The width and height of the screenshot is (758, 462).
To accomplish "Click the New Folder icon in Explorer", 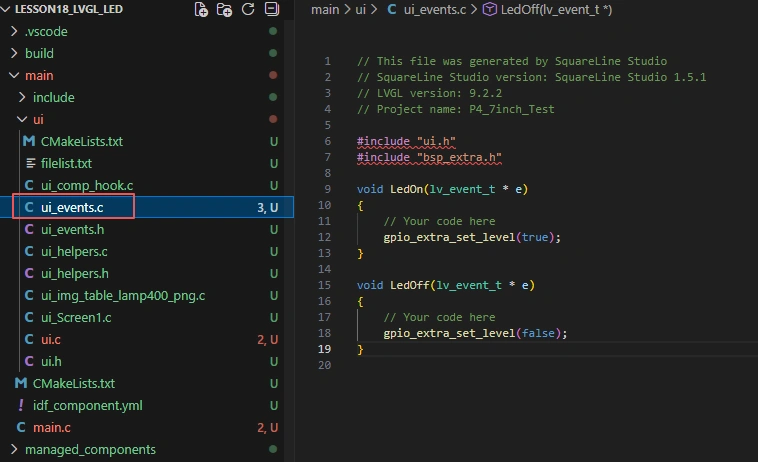I will 225,10.
